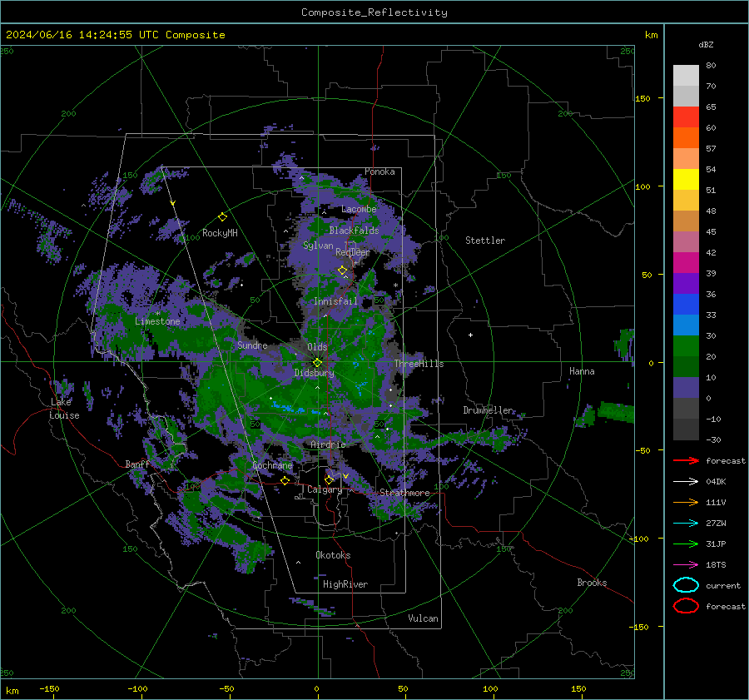This screenshot has height=700, width=749.
Task: Click the Olds label
Action: pos(317,347)
